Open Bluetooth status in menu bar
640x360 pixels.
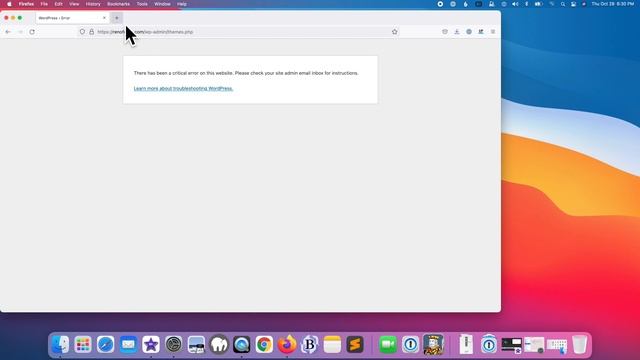(527, 4)
